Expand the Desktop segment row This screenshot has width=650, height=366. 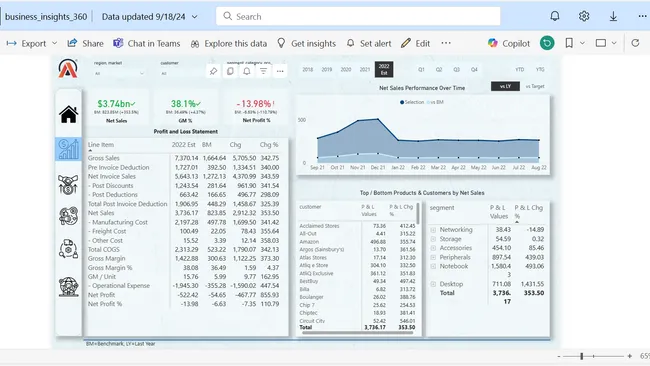tap(433, 284)
